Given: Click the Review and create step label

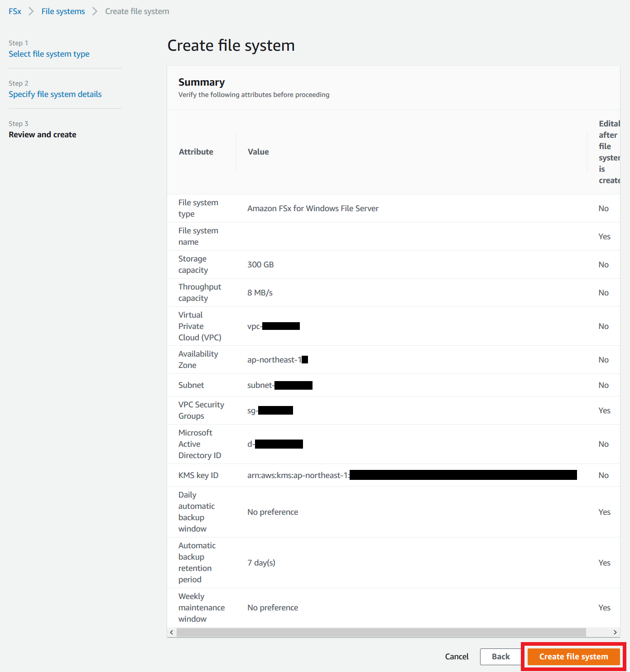Looking at the screenshot, I should pyautogui.click(x=43, y=135).
